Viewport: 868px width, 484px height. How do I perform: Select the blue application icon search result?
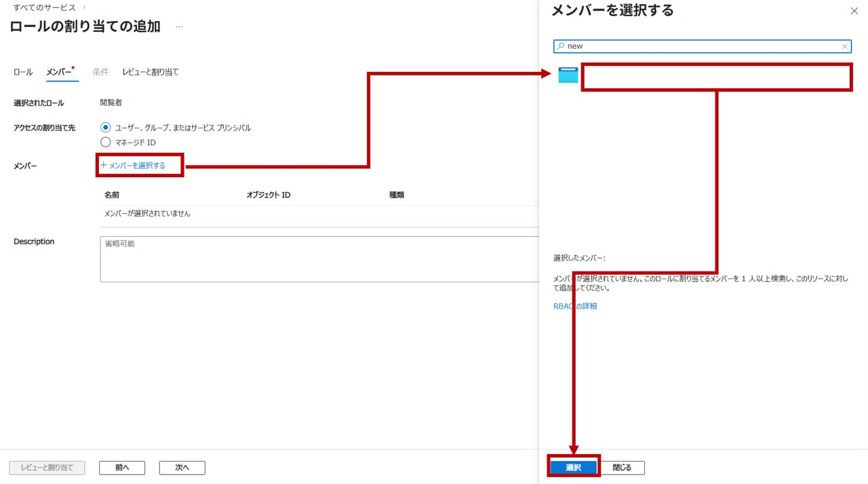pyautogui.click(x=568, y=75)
